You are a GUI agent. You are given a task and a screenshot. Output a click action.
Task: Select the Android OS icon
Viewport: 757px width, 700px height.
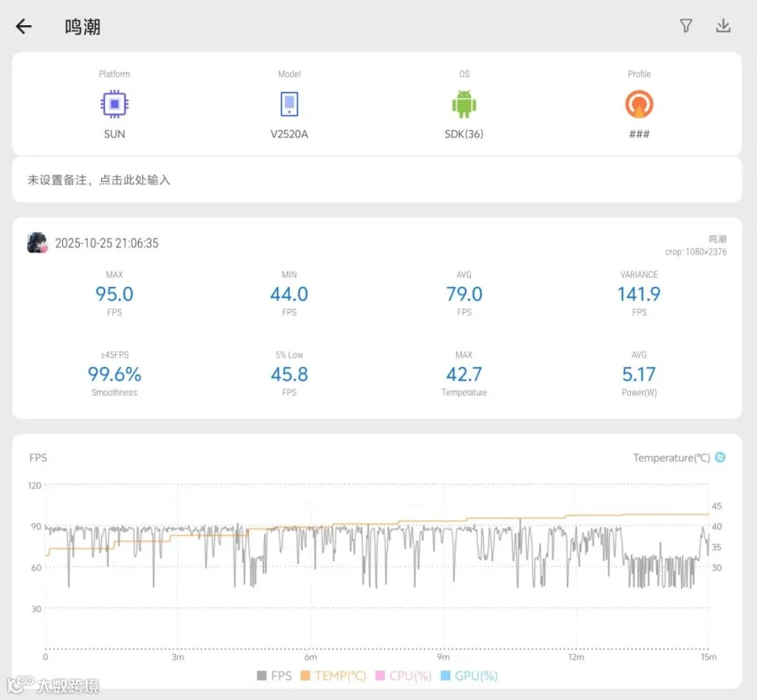coord(464,103)
